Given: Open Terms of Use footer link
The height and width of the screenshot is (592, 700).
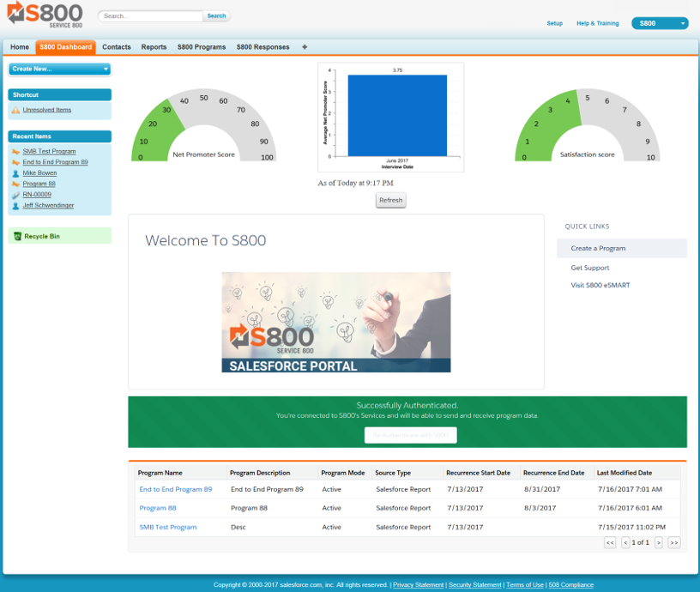Looking at the screenshot, I should click(x=524, y=585).
